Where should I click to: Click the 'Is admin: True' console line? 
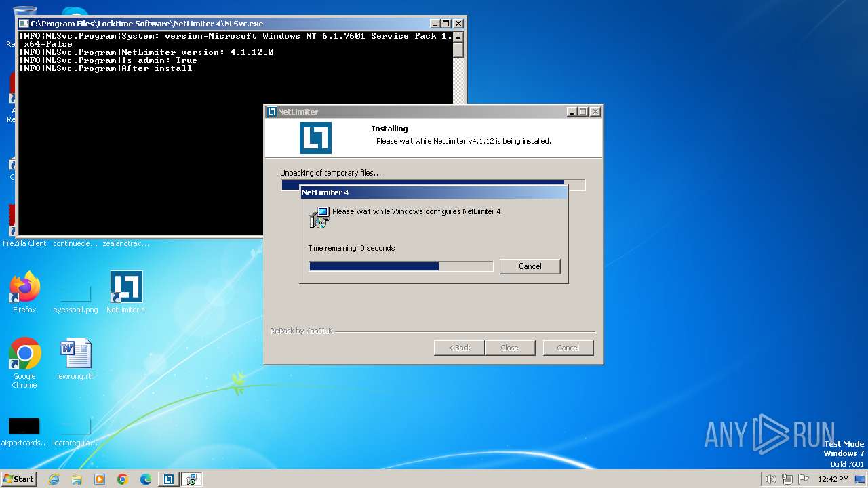click(108, 60)
